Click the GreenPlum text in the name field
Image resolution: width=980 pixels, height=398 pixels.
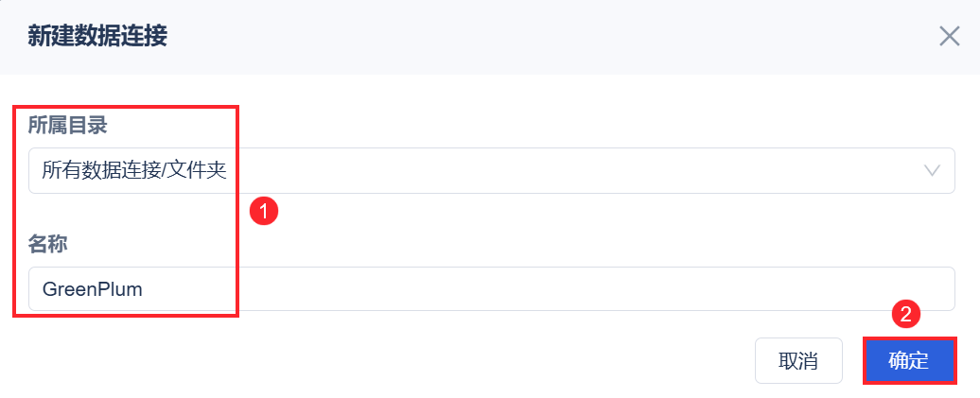(x=92, y=289)
